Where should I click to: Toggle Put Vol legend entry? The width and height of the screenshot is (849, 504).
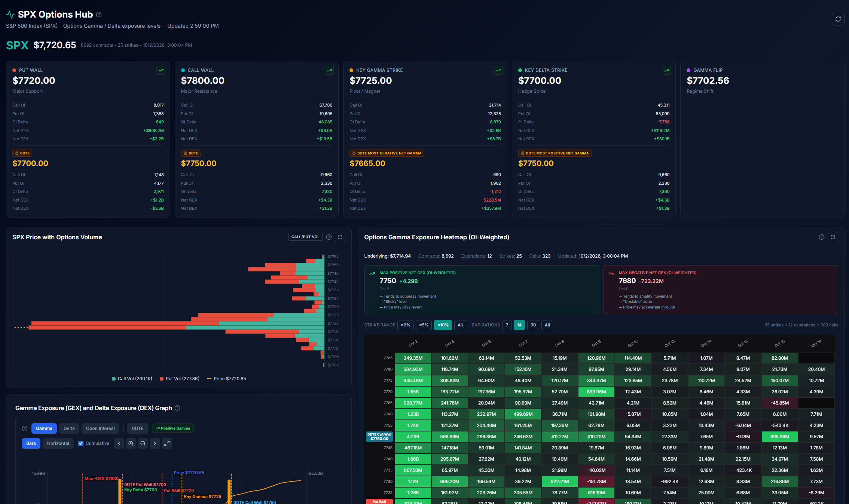(x=180, y=379)
